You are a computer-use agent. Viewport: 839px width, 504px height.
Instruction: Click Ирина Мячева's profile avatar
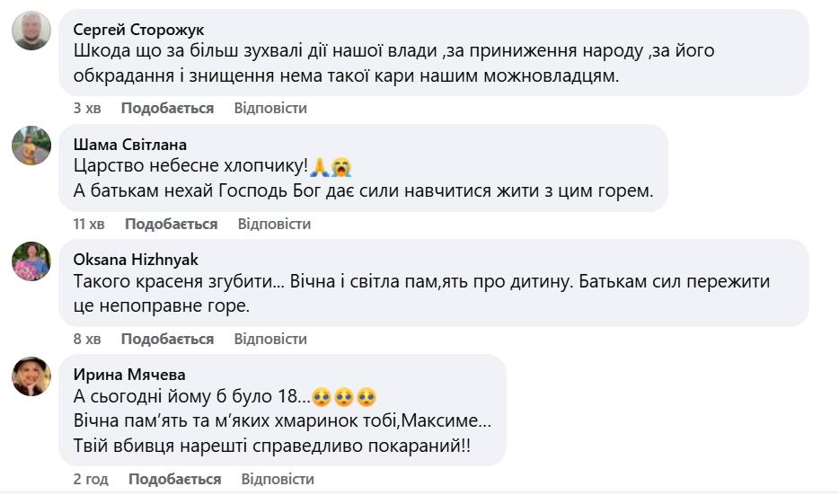point(31,376)
